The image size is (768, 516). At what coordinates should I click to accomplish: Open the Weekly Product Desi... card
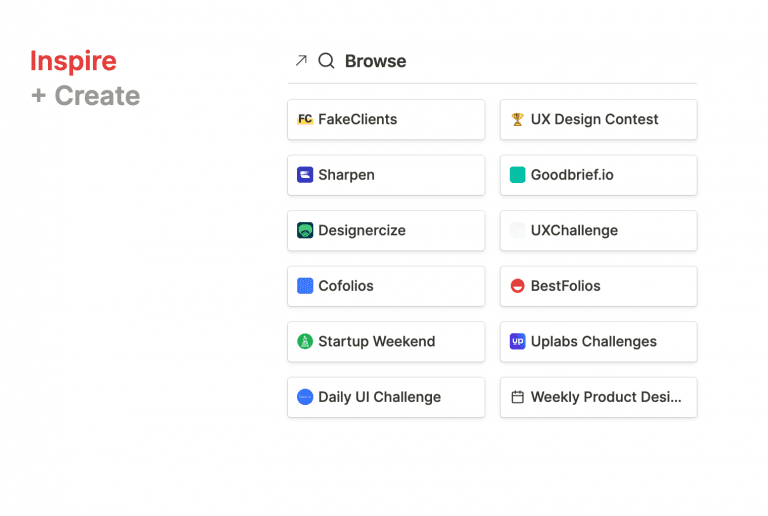[599, 397]
